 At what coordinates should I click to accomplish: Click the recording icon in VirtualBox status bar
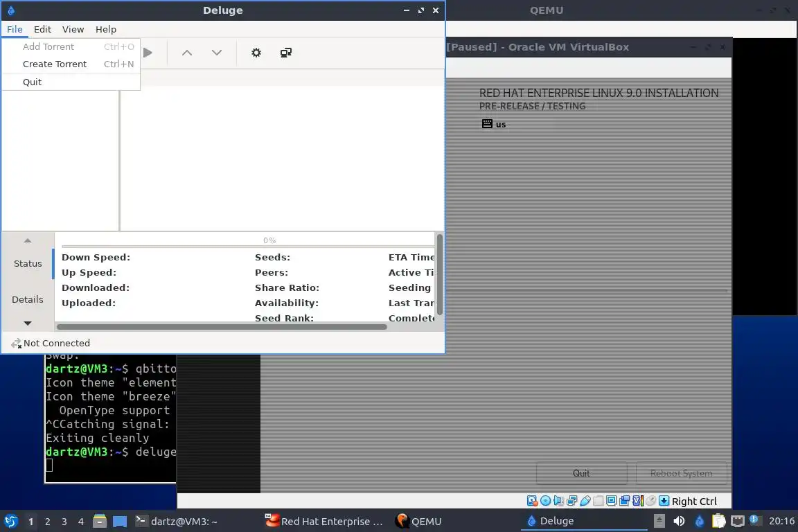(x=624, y=501)
